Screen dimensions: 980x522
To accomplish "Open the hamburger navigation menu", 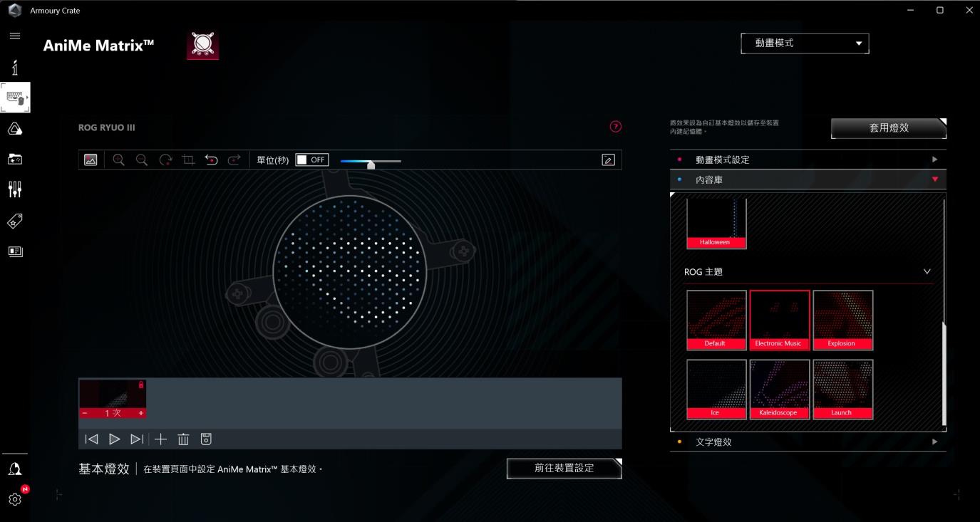I will click(x=15, y=36).
